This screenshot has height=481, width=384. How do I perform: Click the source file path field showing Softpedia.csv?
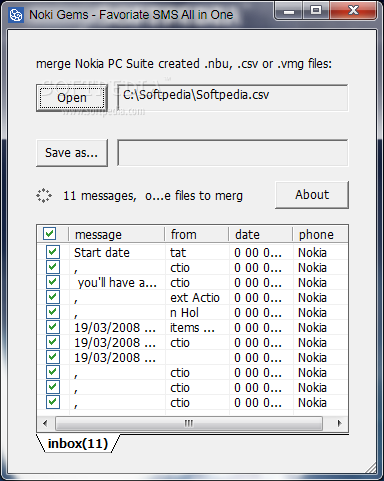233,98
